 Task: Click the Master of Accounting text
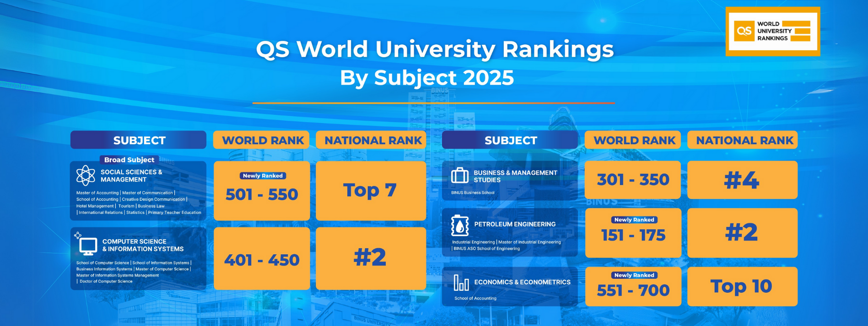[x=97, y=193]
